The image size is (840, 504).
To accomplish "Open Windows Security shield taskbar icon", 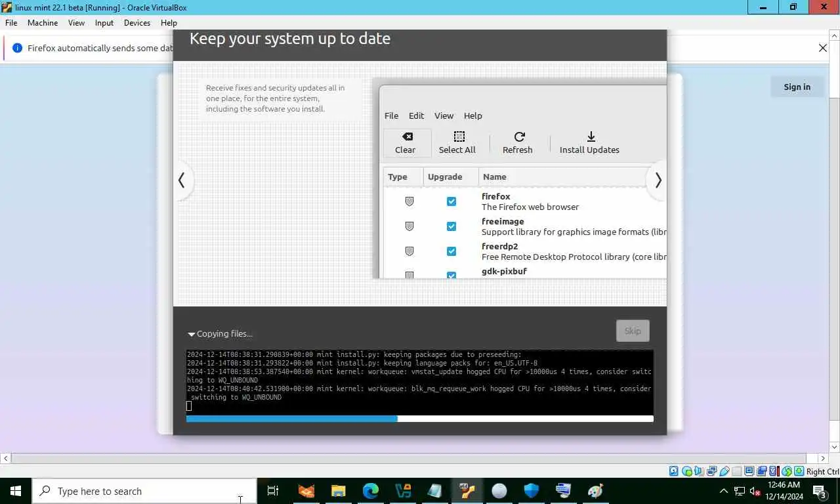I will coord(532,491).
